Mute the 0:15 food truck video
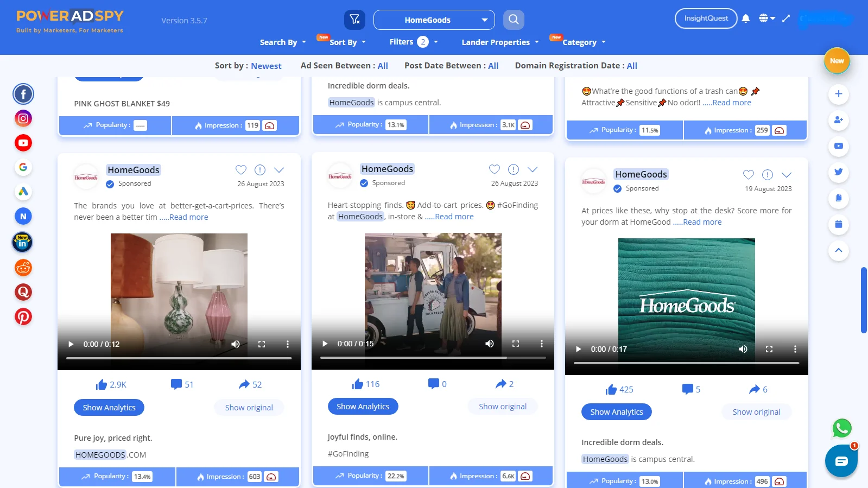The width and height of the screenshot is (868, 488). [490, 344]
